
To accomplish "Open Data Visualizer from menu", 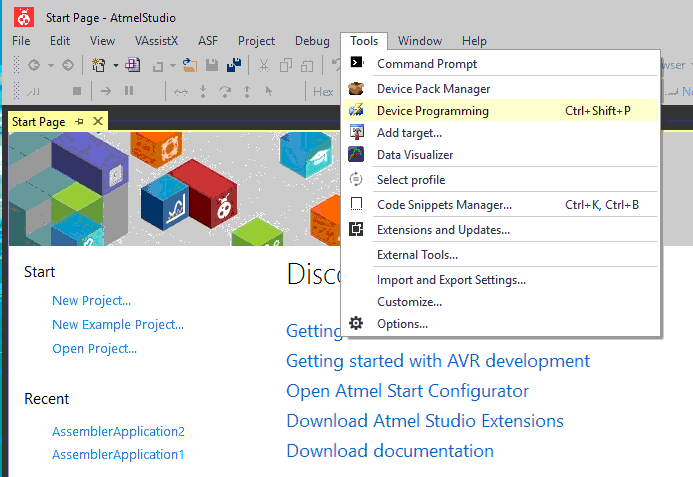I will (x=500, y=155).
